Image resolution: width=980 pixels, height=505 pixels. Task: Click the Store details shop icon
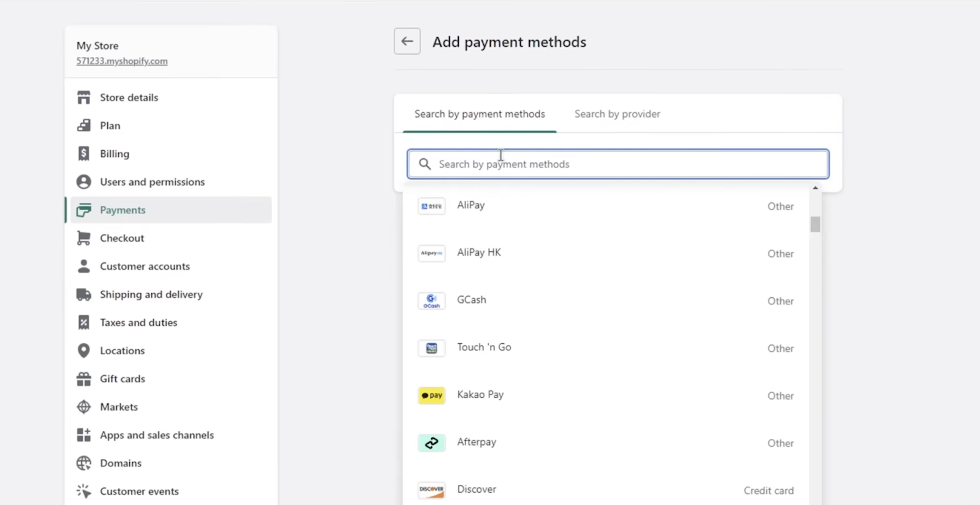(x=84, y=97)
